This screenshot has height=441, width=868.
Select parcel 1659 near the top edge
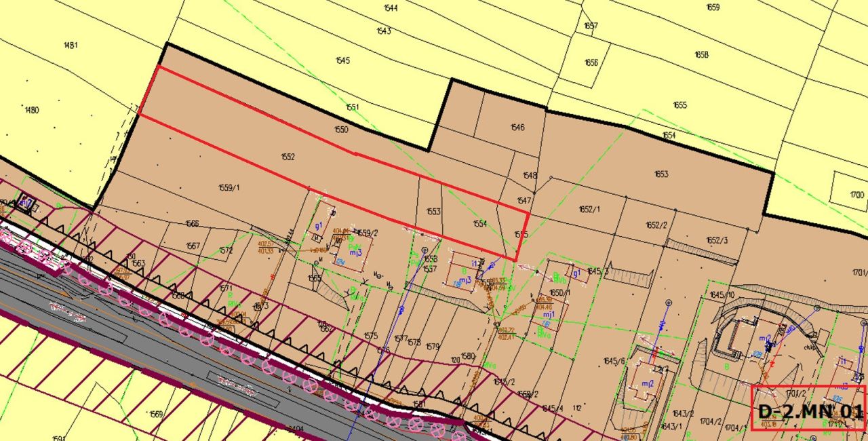pyautogui.click(x=713, y=7)
